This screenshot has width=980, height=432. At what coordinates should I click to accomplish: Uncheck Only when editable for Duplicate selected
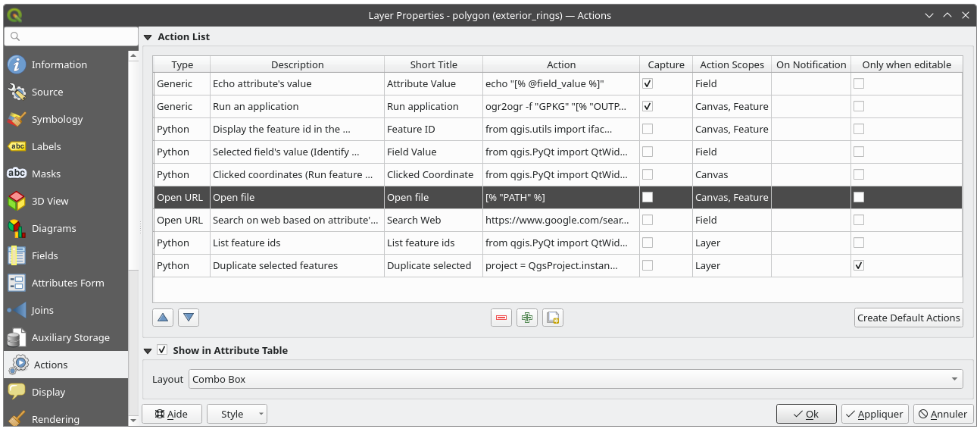[859, 265]
